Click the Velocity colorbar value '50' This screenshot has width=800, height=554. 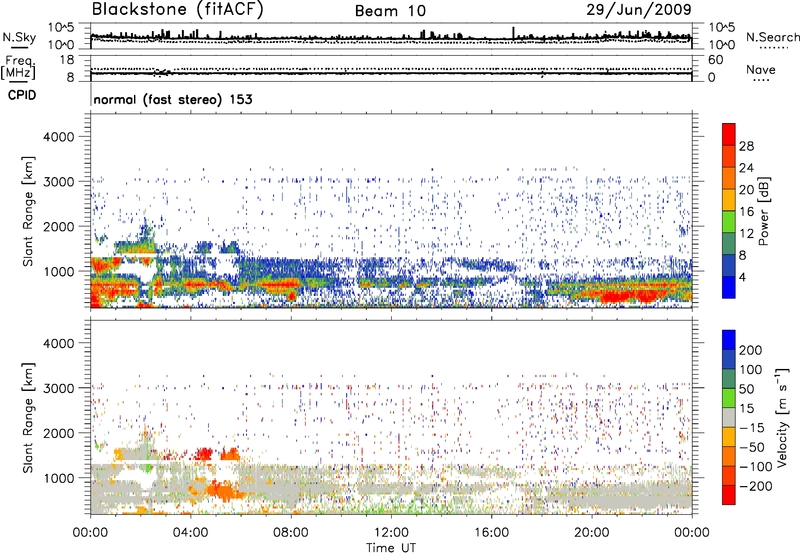(746, 389)
